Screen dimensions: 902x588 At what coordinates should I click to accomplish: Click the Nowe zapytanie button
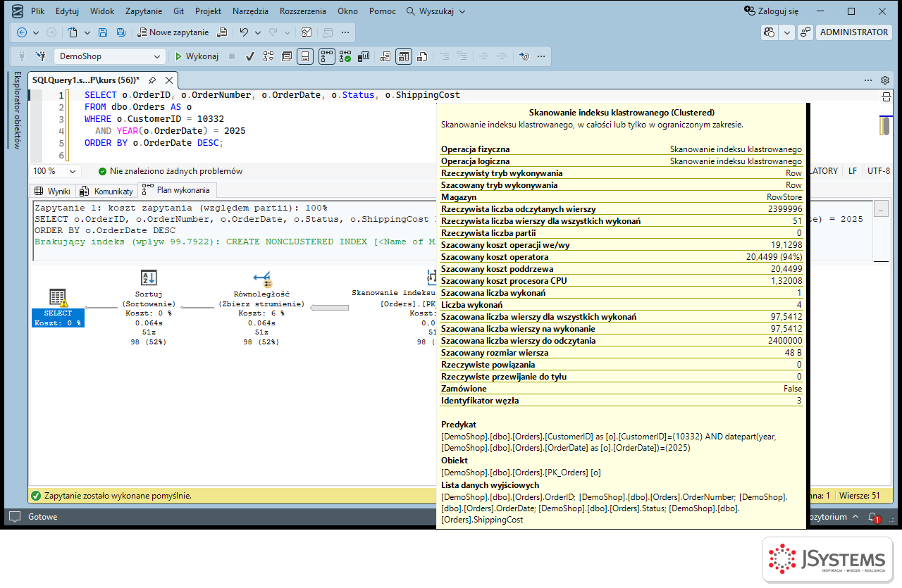click(173, 32)
